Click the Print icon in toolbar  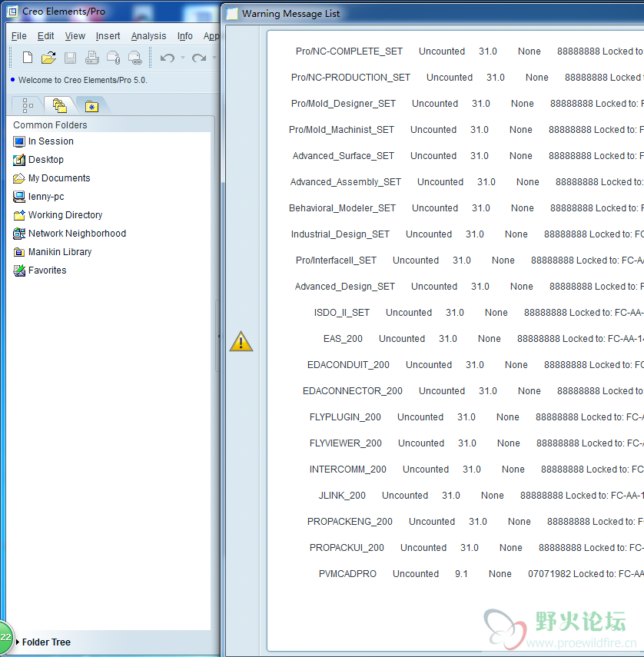(x=91, y=58)
